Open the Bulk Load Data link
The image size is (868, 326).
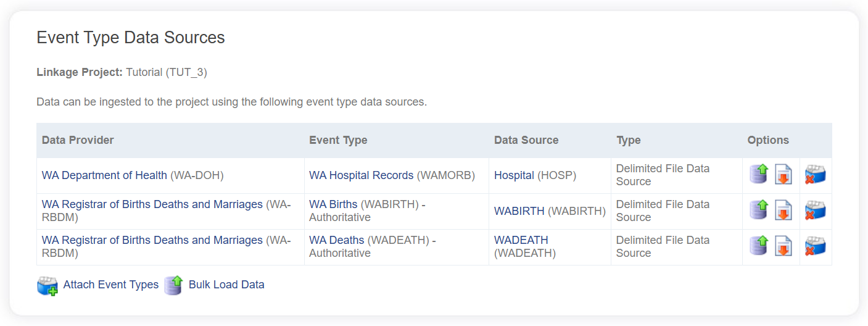[x=226, y=285]
